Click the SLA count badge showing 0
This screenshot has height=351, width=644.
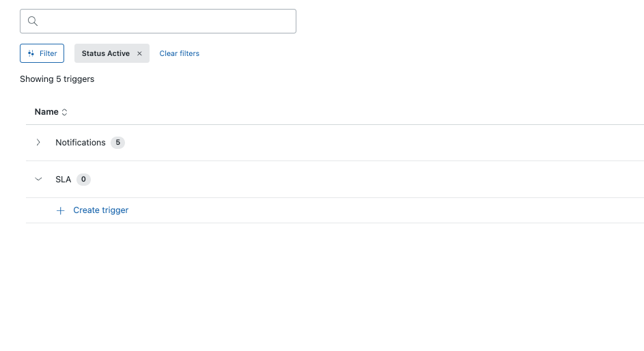[83, 180]
